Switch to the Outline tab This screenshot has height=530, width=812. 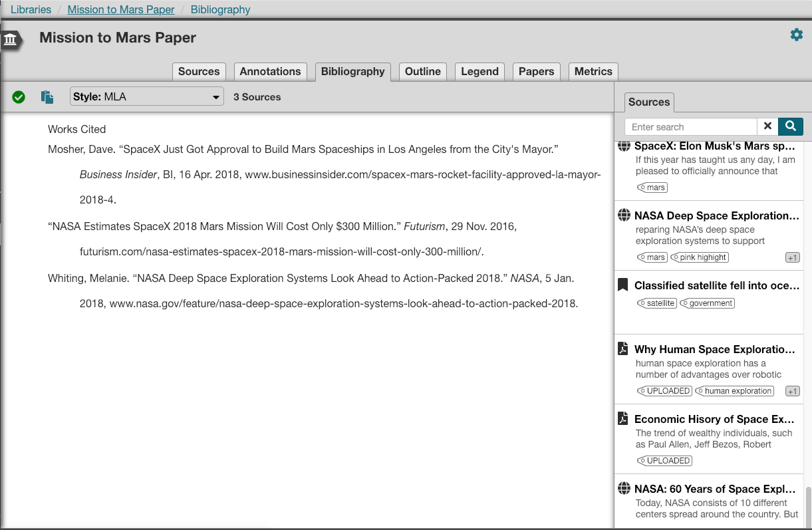click(x=423, y=72)
